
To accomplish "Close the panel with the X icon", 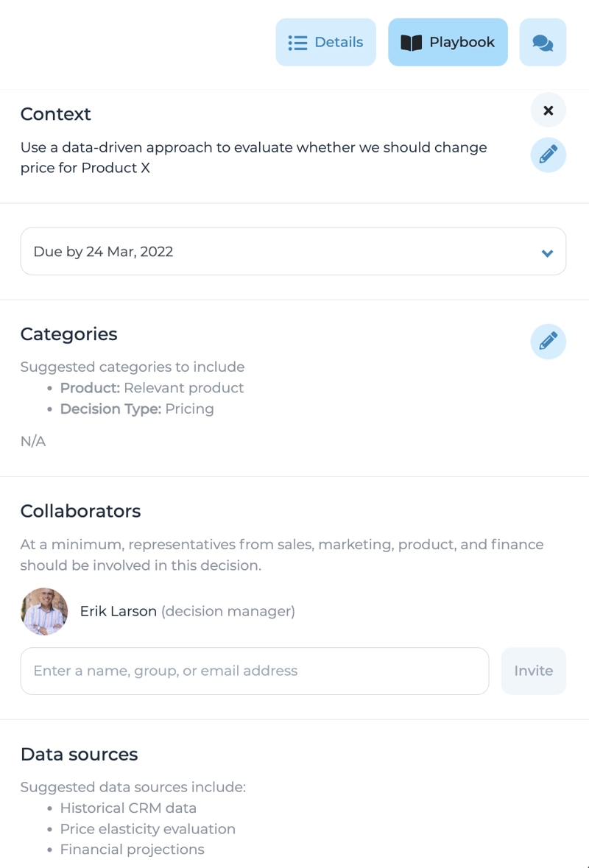I will pyautogui.click(x=548, y=110).
